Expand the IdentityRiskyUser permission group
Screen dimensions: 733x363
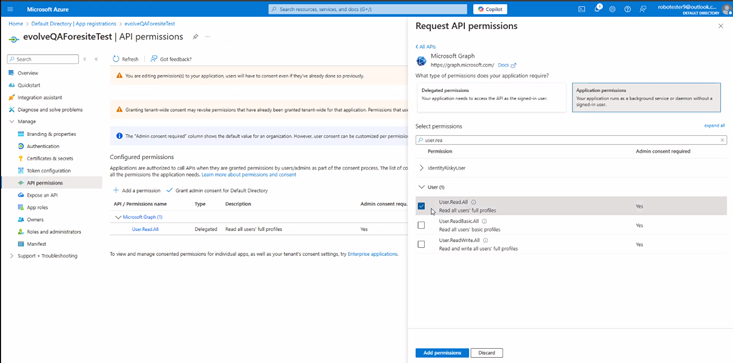pyautogui.click(x=422, y=168)
